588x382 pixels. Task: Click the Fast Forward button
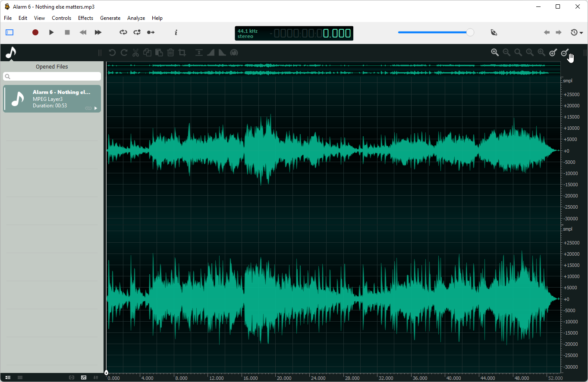pyautogui.click(x=98, y=32)
